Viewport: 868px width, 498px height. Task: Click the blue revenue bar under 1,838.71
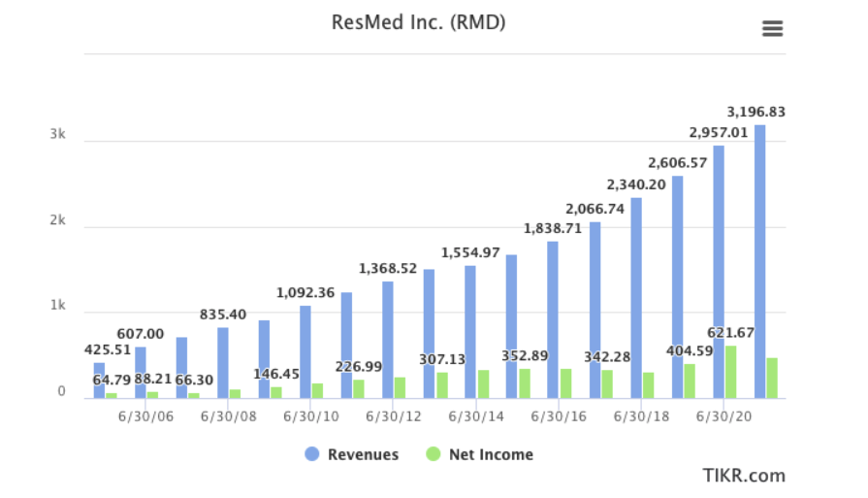click(x=553, y=319)
